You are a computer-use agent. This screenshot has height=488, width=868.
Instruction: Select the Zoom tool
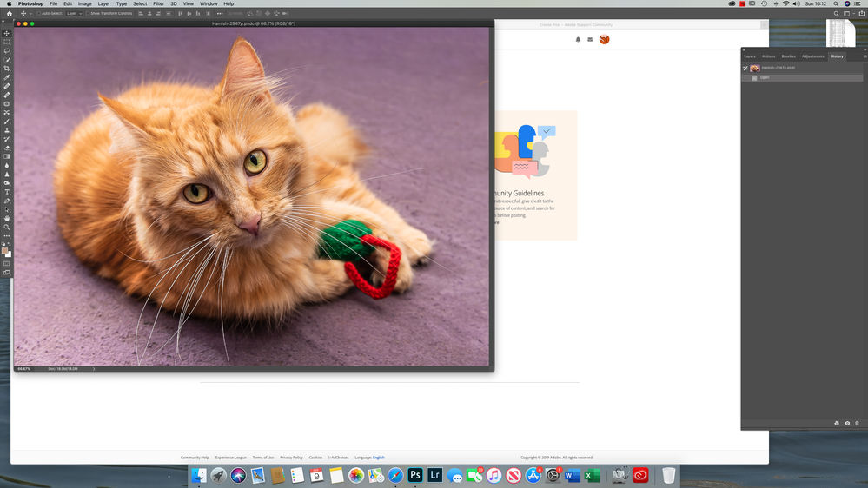pos(7,227)
